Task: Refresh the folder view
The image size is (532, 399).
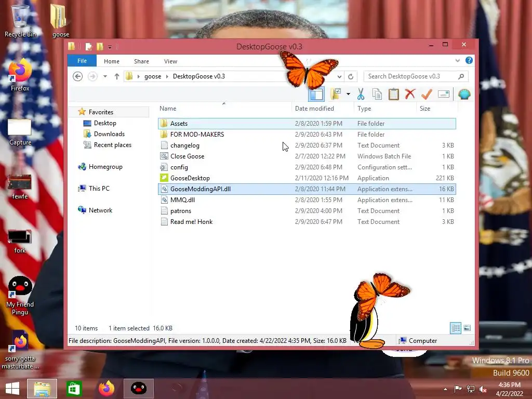Action: pyautogui.click(x=351, y=76)
